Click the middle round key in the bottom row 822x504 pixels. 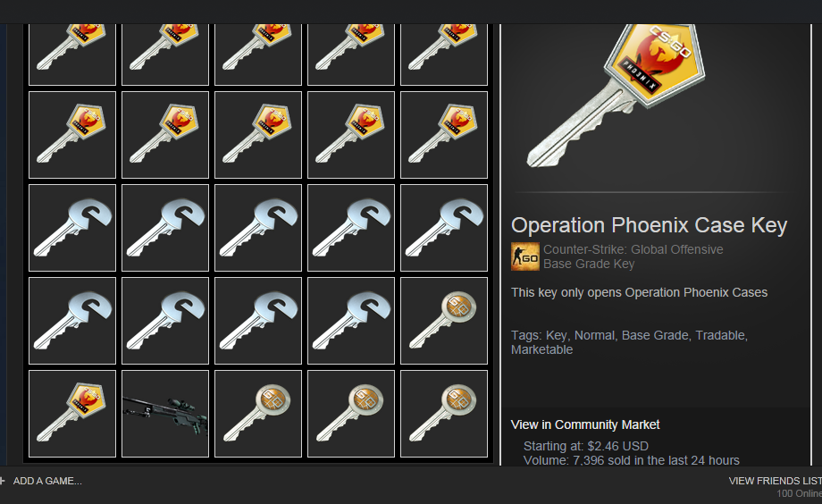pyautogui.click(x=351, y=414)
